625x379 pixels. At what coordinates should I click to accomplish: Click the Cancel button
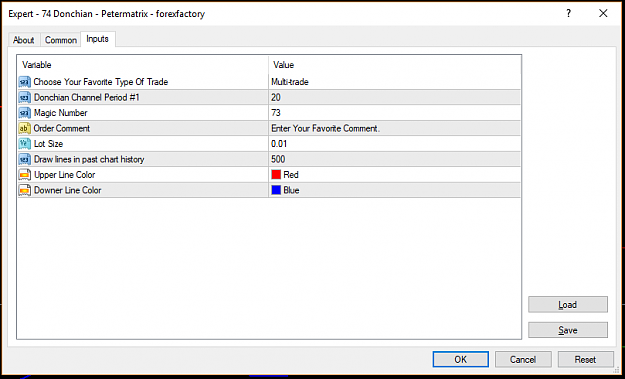point(523,359)
